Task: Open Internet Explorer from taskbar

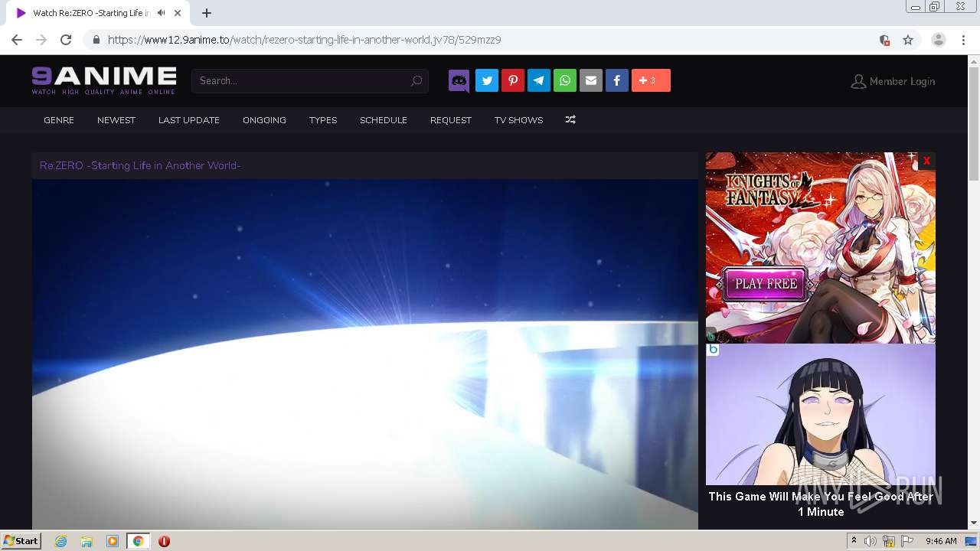Action: pos(61,541)
